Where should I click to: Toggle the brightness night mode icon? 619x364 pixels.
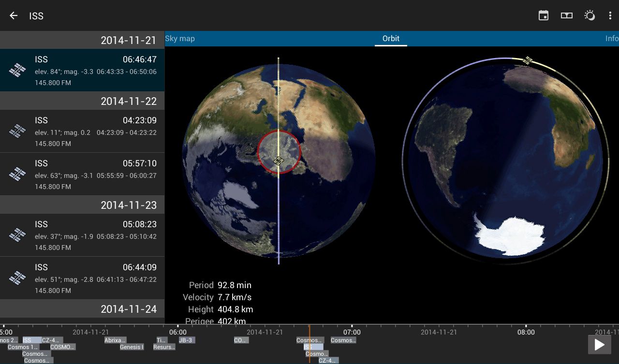[590, 15]
